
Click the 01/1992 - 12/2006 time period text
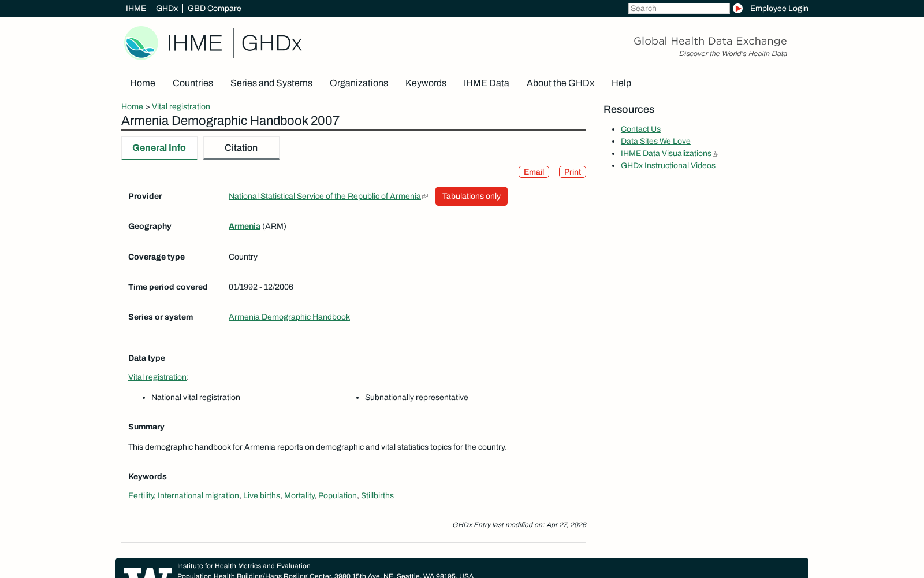coord(261,287)
